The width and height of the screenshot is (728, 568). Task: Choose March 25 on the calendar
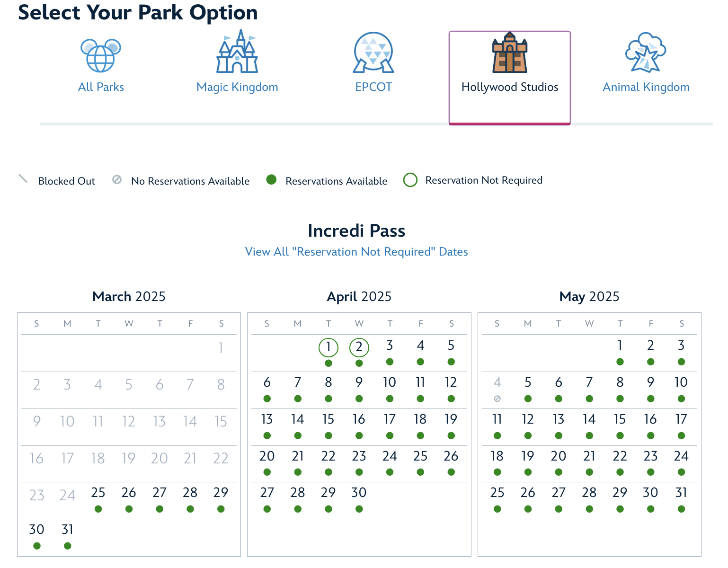click(x=98, y=493)
